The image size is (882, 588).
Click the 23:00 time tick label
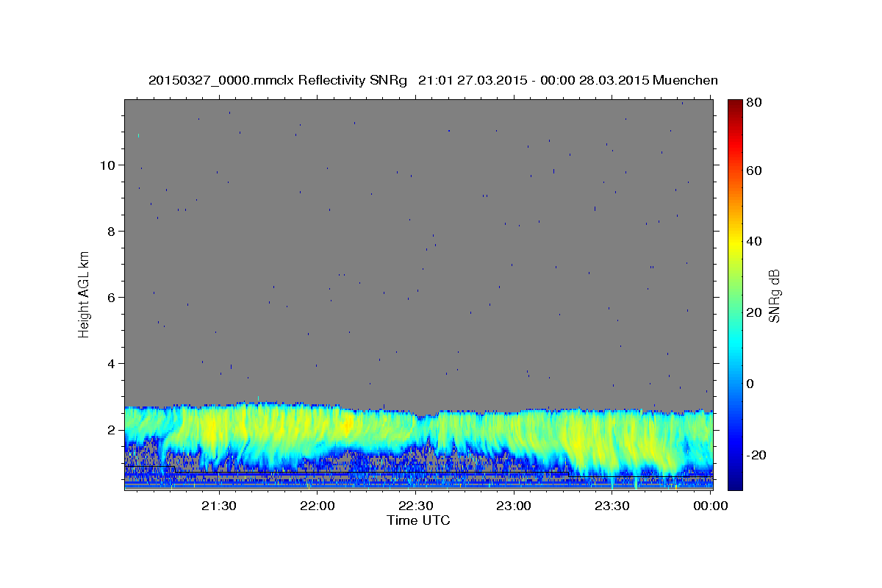(x=514, y=506)
